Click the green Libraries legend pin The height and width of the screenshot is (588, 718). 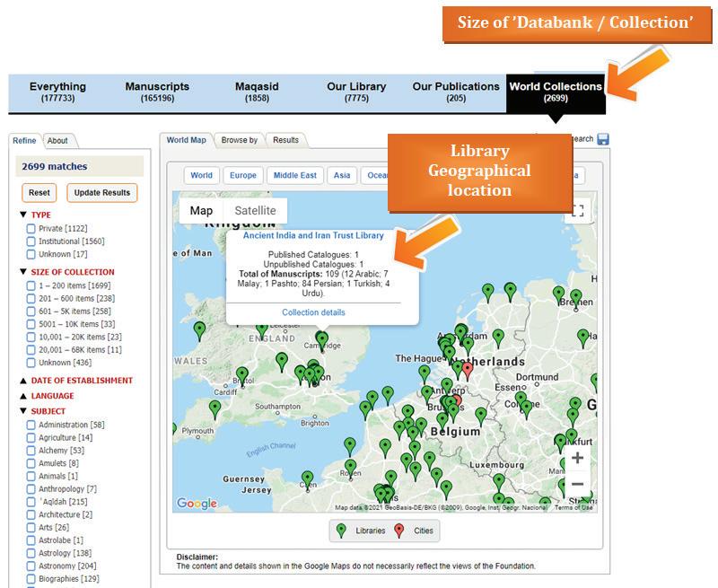[341, 531]
